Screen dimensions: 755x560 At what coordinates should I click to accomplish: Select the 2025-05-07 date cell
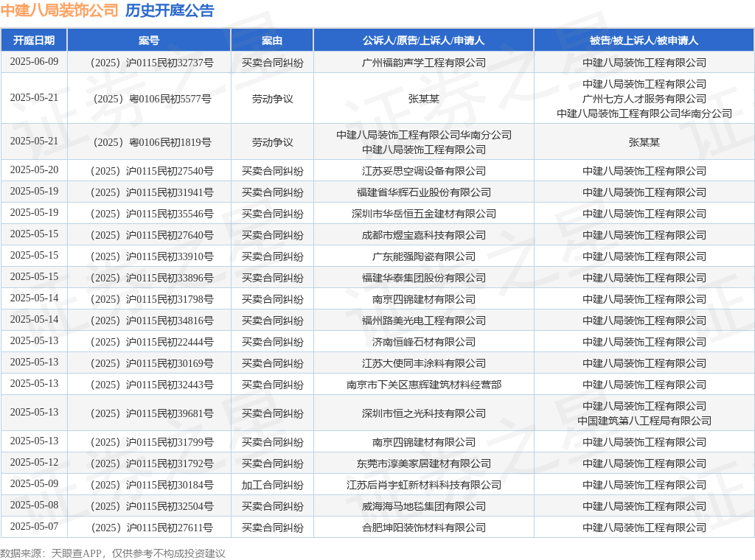[34, 526]
